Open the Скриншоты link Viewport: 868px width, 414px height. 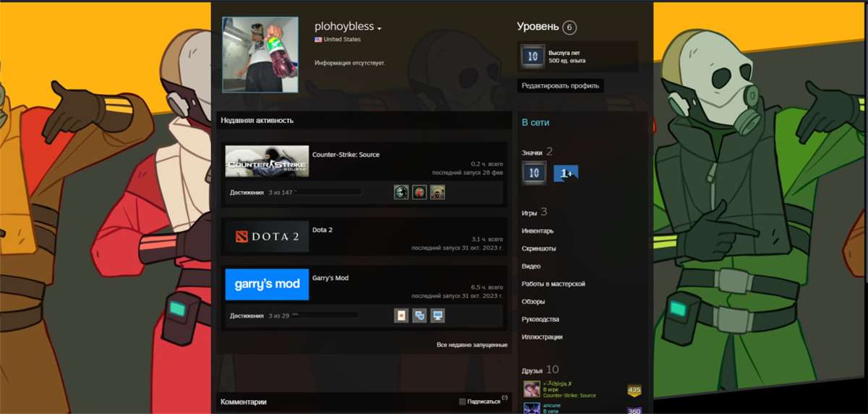point(539,248)
